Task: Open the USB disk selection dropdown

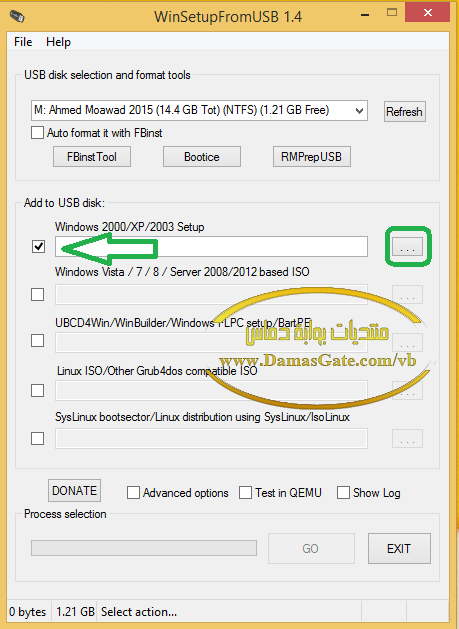Action: pos(199,110)
